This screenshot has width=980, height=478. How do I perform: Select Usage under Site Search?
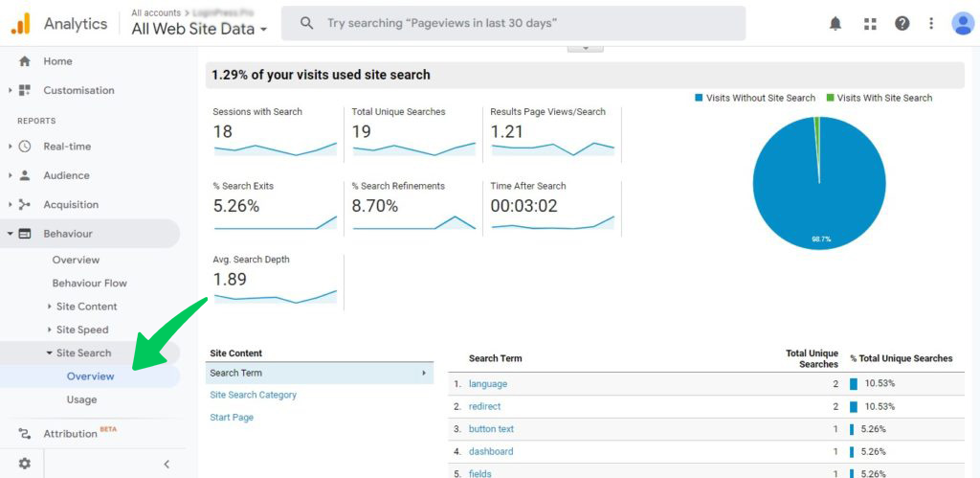tap(81, 399)
